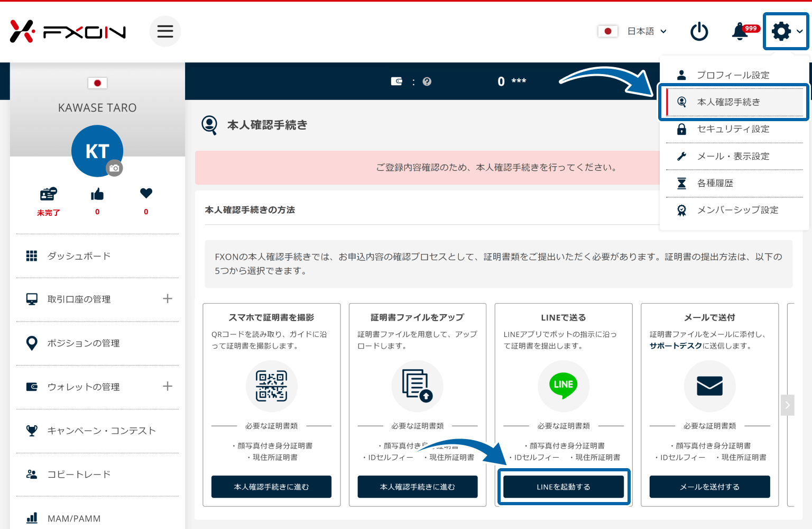Click the FXON logo
The width and height of the screenshot is (812, 529).
tap(68, 32)
